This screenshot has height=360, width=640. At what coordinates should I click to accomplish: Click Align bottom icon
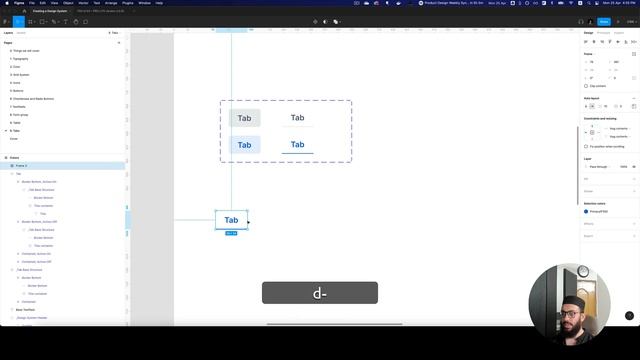(x=626, y=42)
